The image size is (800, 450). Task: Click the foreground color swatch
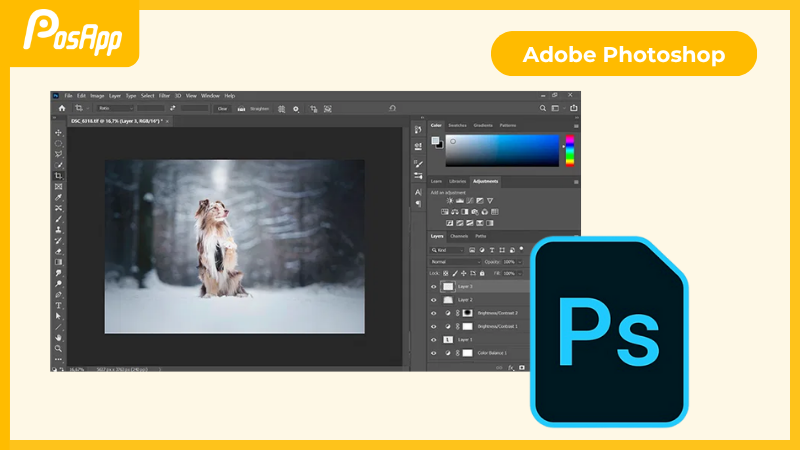(435, 140)
